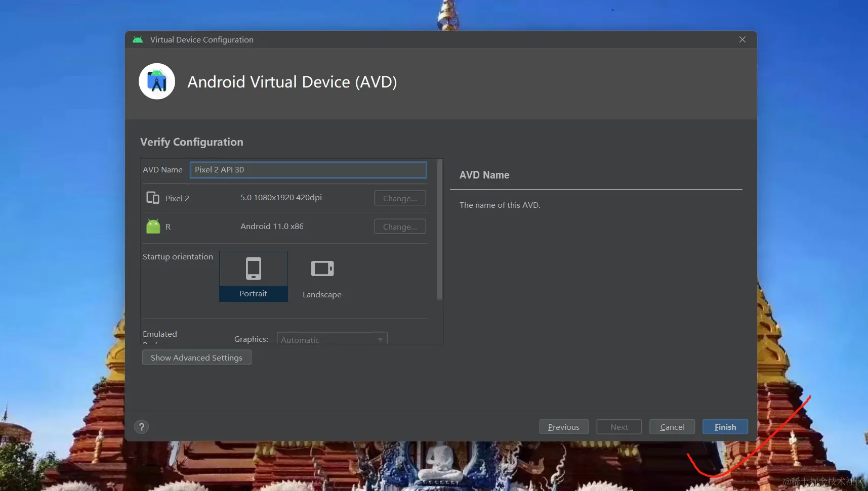Go back with the Previous button
This screenshot has height=491, width=868.
564,427
